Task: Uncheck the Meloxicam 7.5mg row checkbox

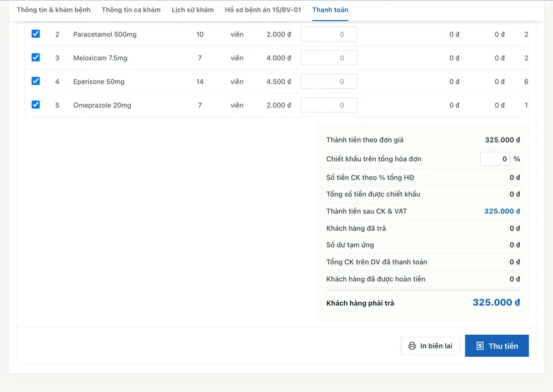Action: coord(36,57)
